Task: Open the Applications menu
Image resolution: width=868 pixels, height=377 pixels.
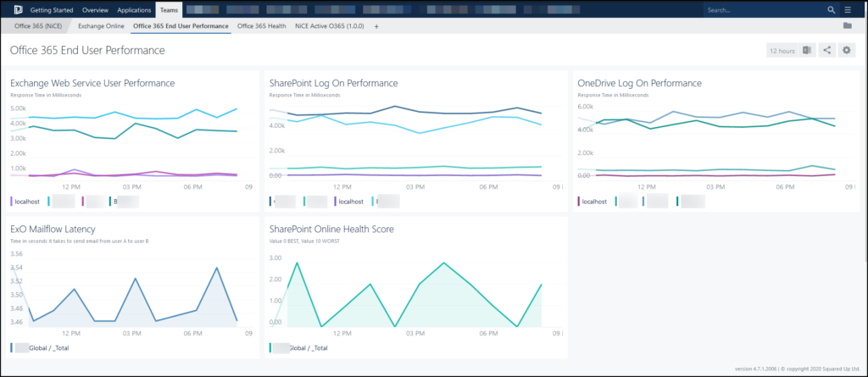Action: (134, 10)
